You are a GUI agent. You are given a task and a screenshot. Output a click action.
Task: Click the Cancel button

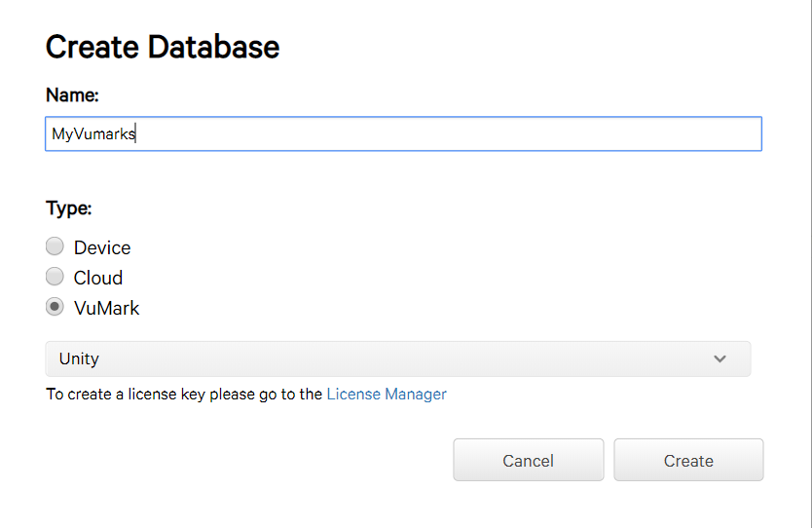[x=529, y=460]
